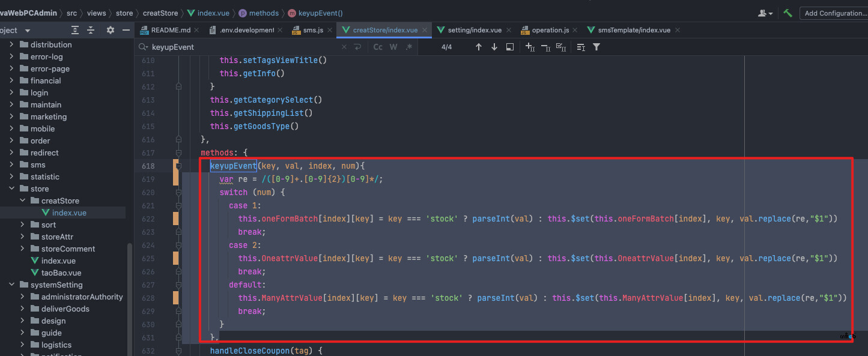This screenshot has width=868, height=356.
Task: Click the Vue icon of index.vue breadcrumb
Action: coord(192,13)
